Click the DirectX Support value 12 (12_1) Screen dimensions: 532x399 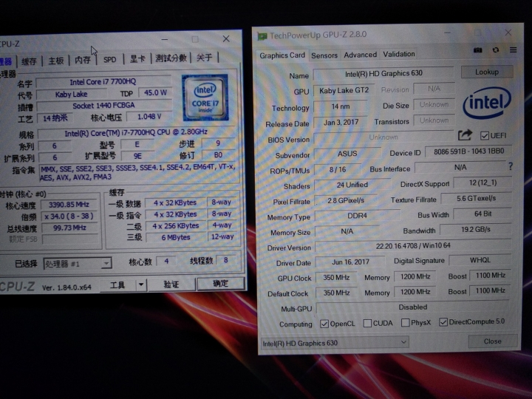[x=482, y=183]
